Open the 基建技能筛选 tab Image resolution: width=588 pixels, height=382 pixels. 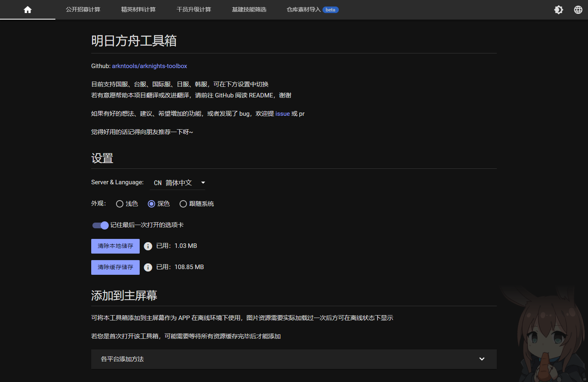coord(249,9)
